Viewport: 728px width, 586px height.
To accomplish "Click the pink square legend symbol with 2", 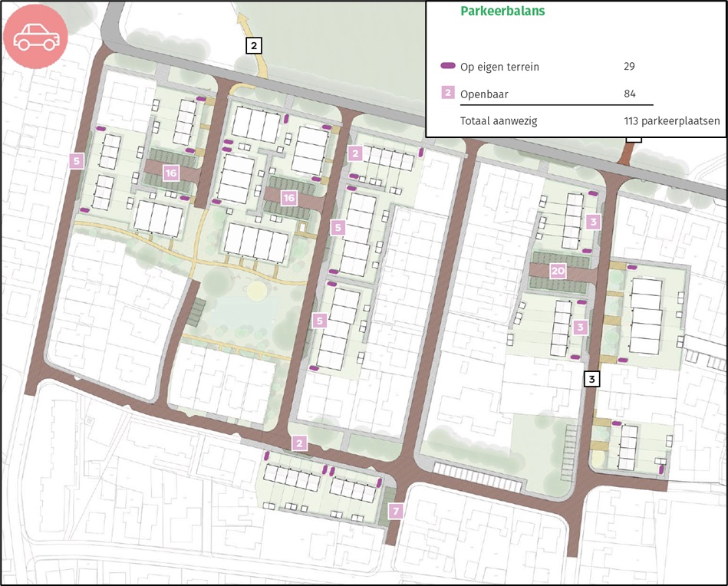I will tap(447, 93).
